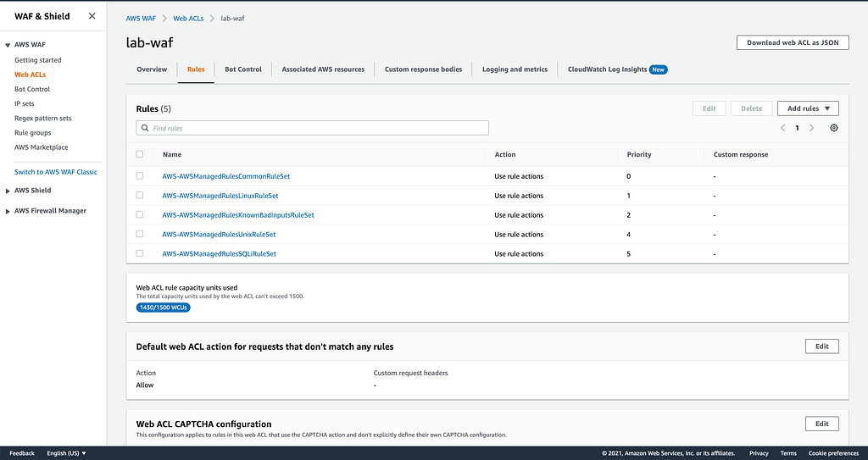Open AWS-AWSManagedRulesLinuxRuleSet rule link

coord(220,196)
